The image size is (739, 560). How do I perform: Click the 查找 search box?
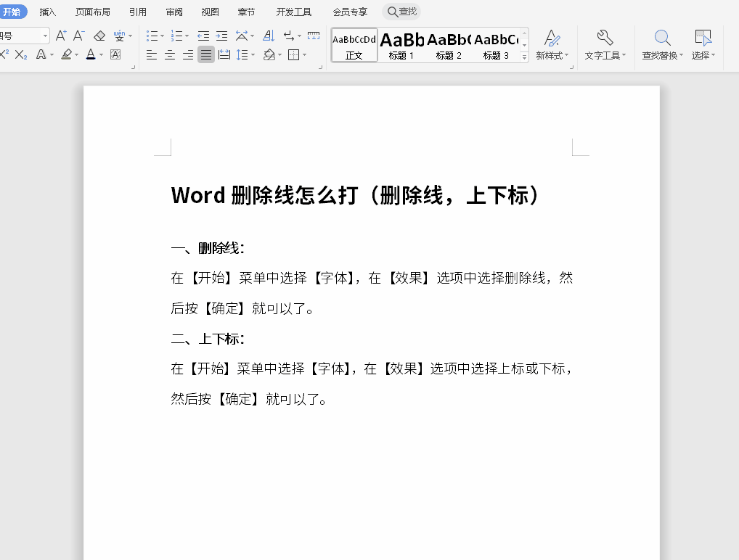pyautogui.click(x=401, y=12)
